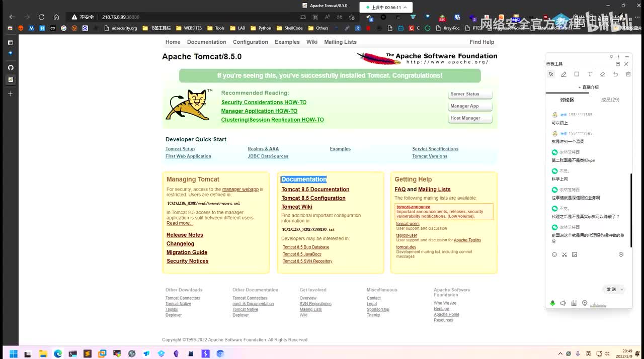Select the eraser tool
Viewport: 644px width, 359px height.
(x=603, y=74)
